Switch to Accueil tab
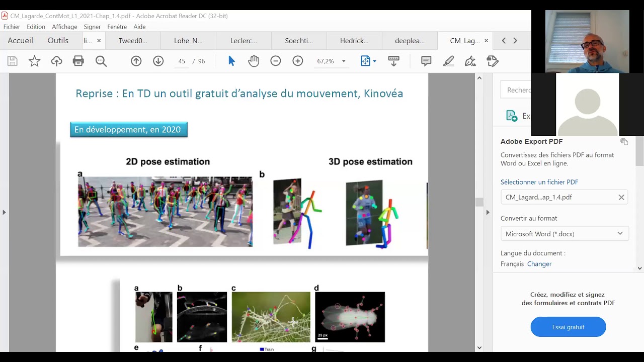Image resolution: width=644 pixels, height=362 pixels. click(20, 41)
